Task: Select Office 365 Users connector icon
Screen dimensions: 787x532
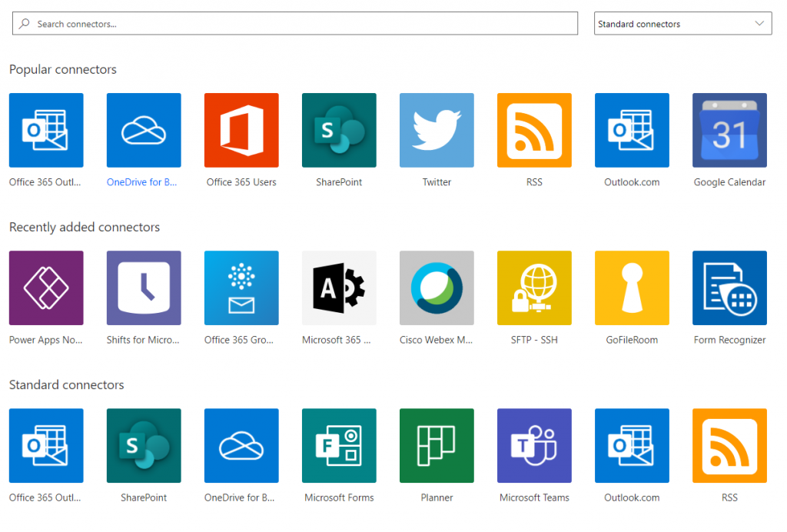Action: 241,130
